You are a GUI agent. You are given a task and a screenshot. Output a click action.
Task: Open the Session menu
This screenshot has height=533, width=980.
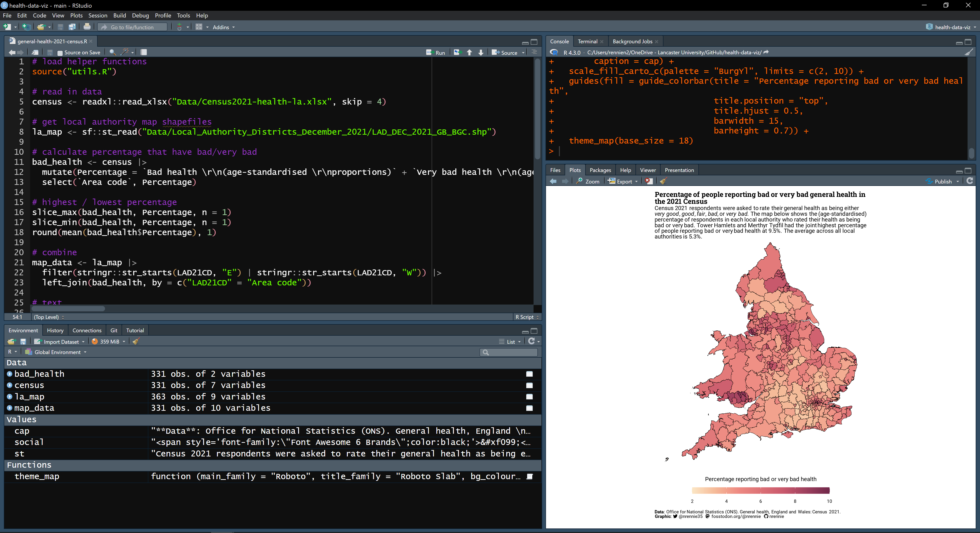click(98, 15)
